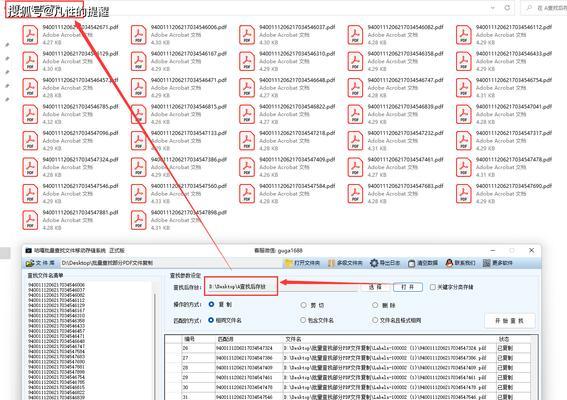
Task: Start the search with 开始查找
Action: click(510, 321)
